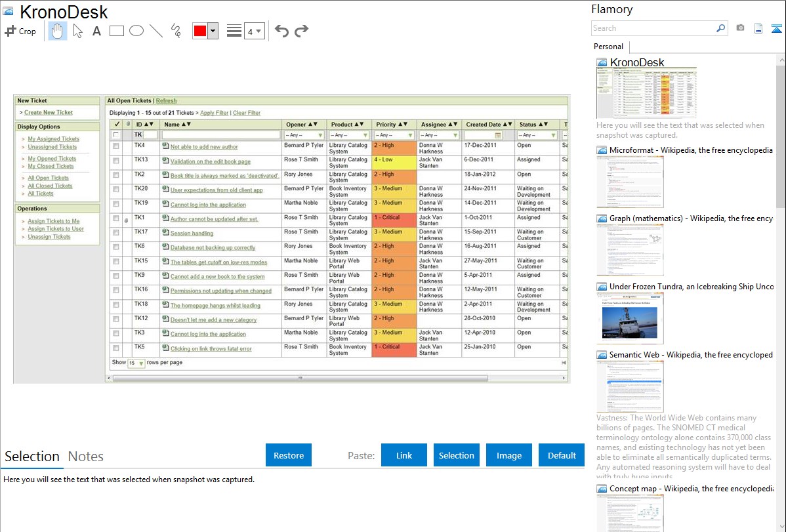Undo the last annotation
The image size is (786, 532).
[281, 31]
